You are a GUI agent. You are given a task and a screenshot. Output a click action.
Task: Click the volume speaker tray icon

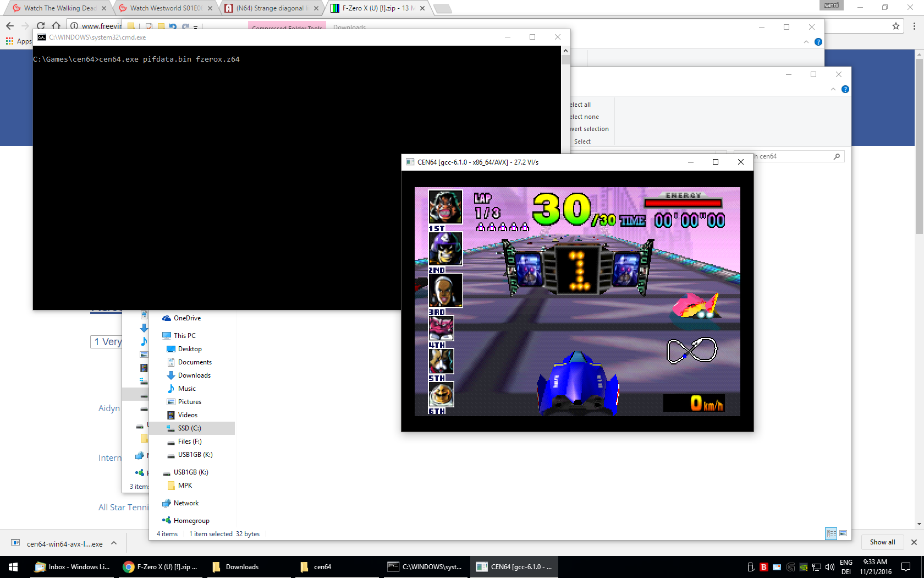coord(830,567)
